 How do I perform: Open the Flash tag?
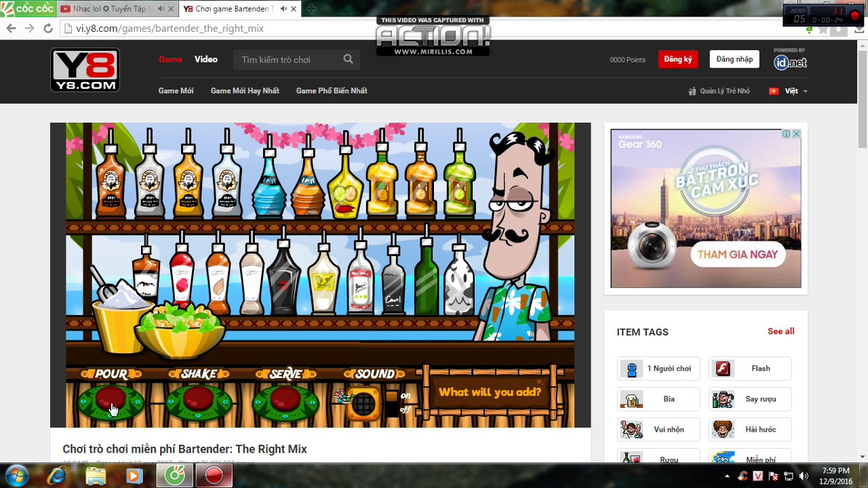(x=750, y=369)
